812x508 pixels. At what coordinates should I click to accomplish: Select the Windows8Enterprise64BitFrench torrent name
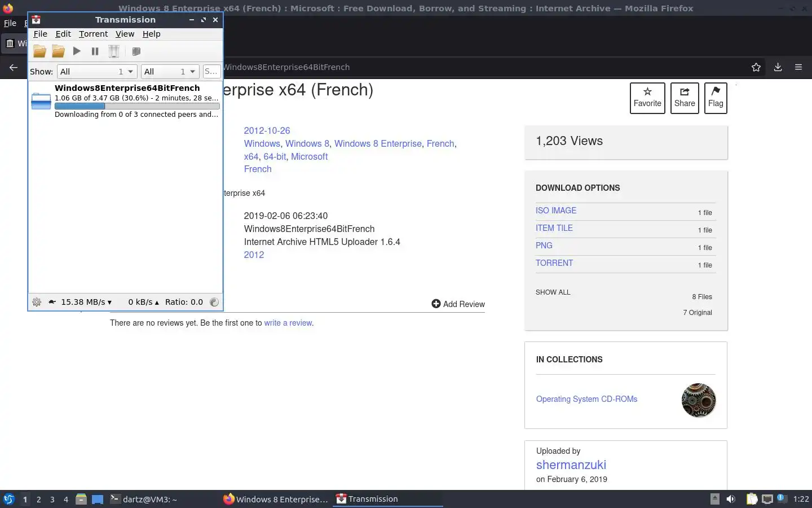click(x=127, y=88)
